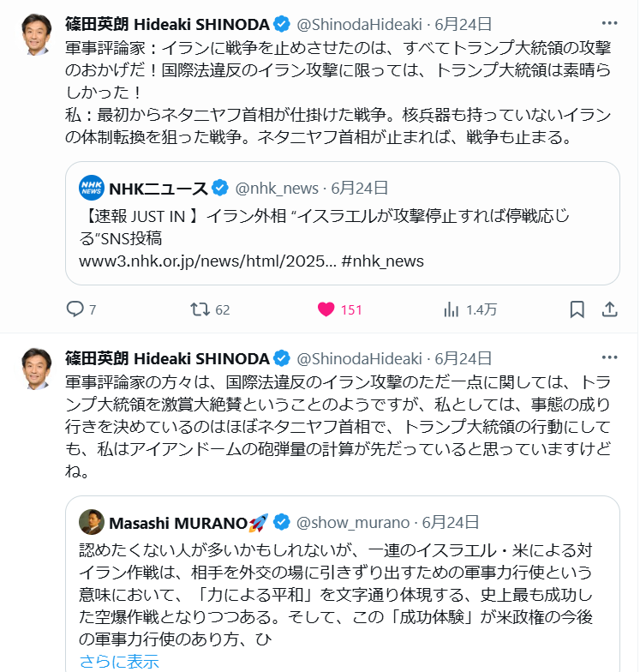Open the 6月24日 timestamp of second tweet
The height and width of the screenshot is (672, 640).
tap(463, 358)
